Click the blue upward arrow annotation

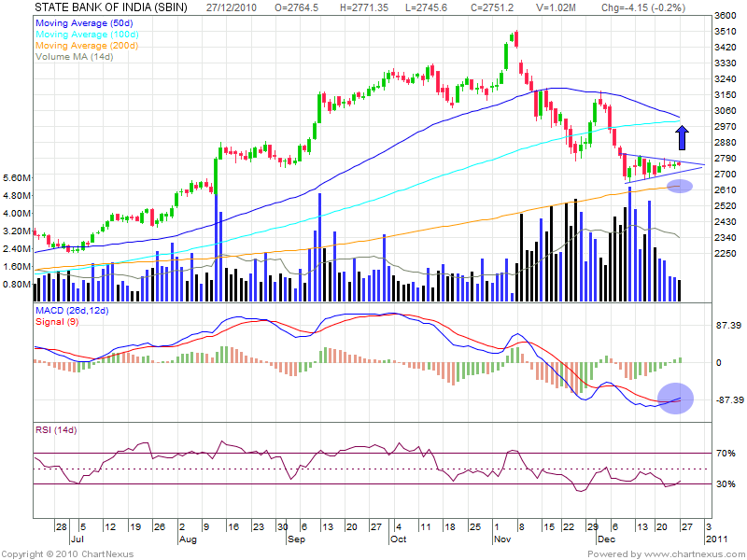[x=682, y=137]
